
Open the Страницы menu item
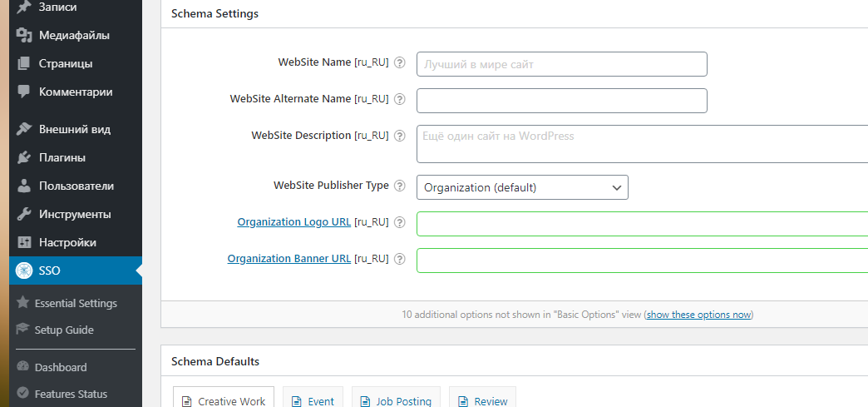pyautogui.click(x=76, y=64)
